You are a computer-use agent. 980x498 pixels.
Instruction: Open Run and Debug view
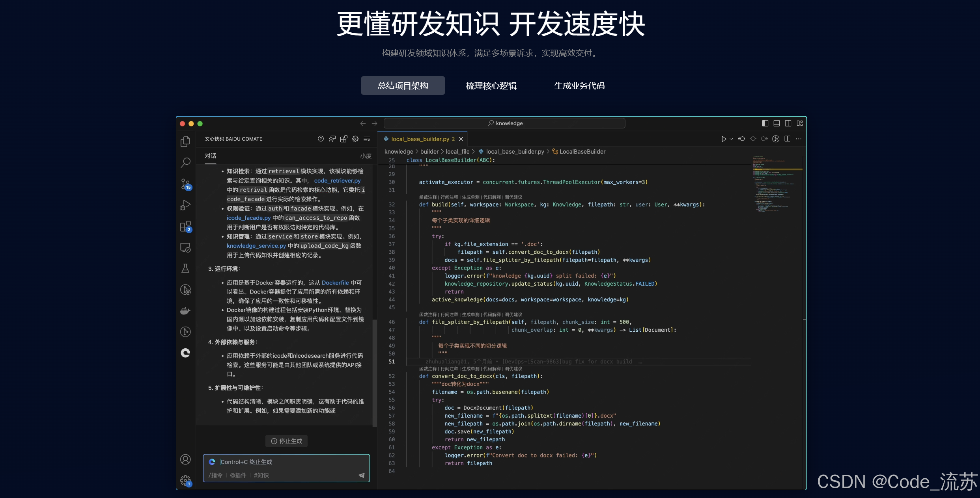click(x=185, y=205)
